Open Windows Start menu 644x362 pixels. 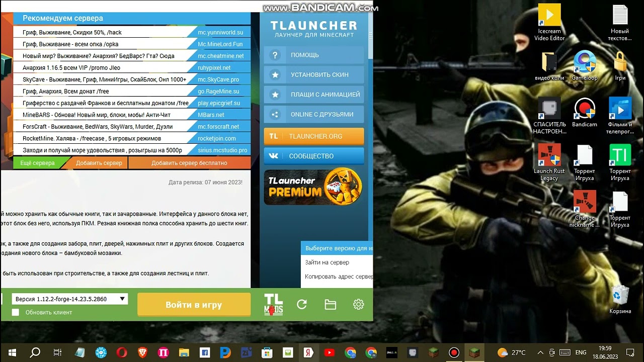tap(12, 352)
